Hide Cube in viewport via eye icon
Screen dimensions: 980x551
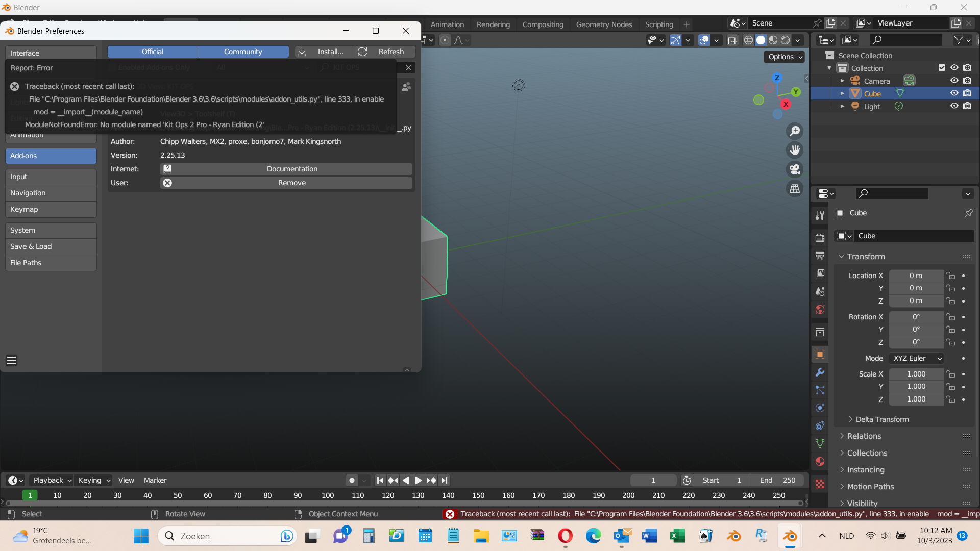click(x=954, y=93)
